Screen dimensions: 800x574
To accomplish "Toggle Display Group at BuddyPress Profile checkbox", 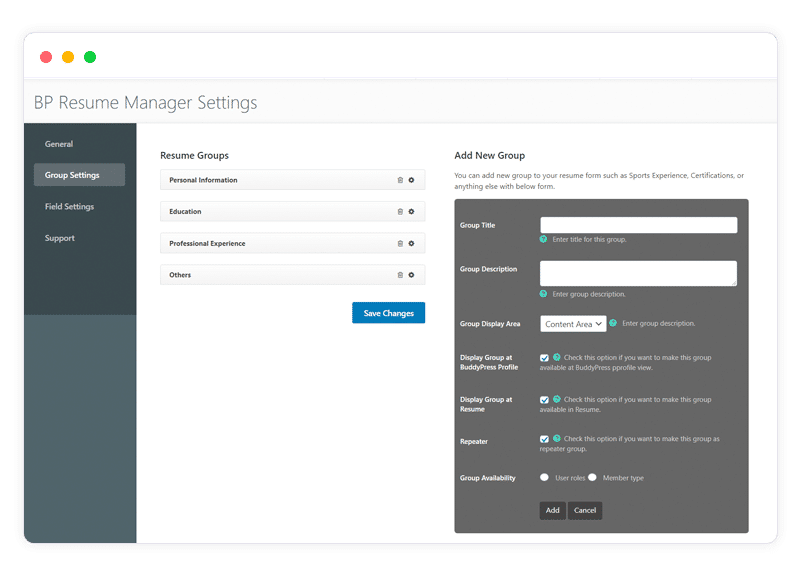I will [544, 358].
